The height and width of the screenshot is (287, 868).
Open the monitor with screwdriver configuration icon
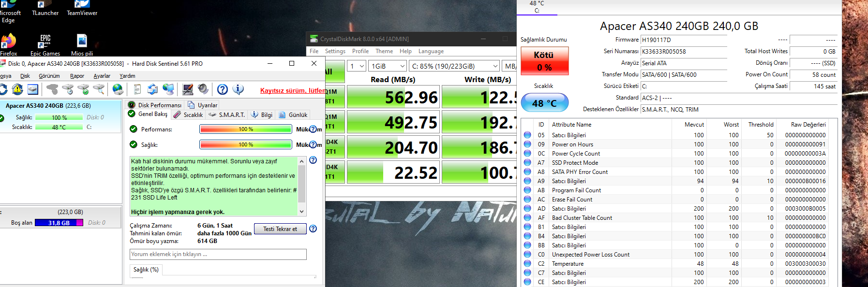[x=188, y=89]
